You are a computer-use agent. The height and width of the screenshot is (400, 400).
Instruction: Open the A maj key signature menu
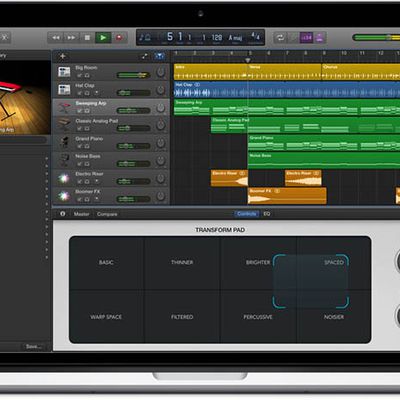tap(235, 37)
